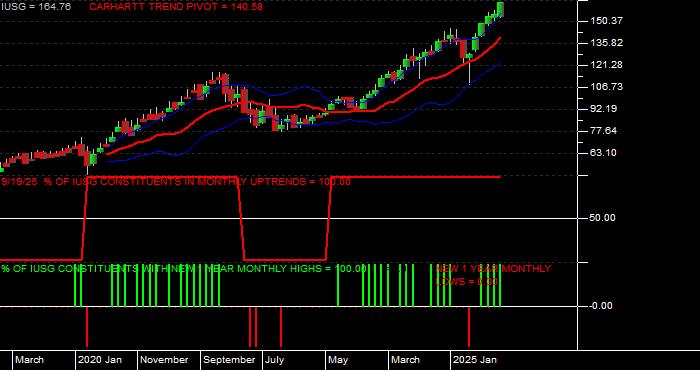This screenshot has width=700, height=370.
Task: Click the 50.00 uptrend axis value
Action: coord(601,217)
